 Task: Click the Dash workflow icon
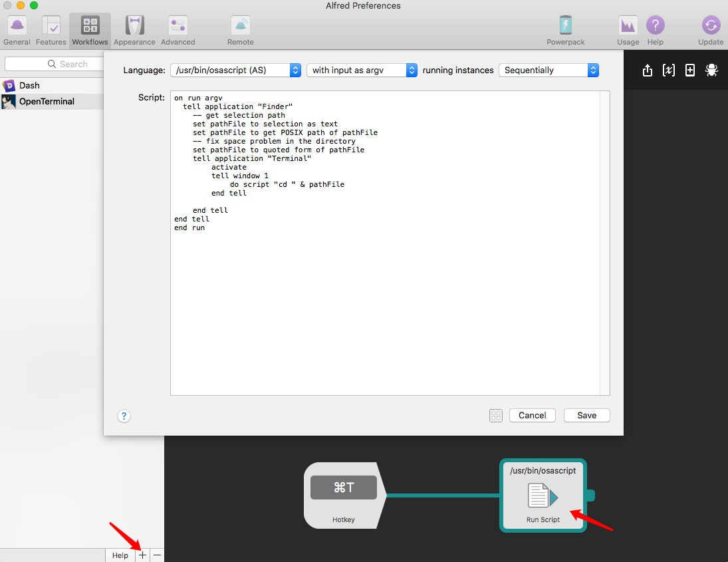pos(9,85)
